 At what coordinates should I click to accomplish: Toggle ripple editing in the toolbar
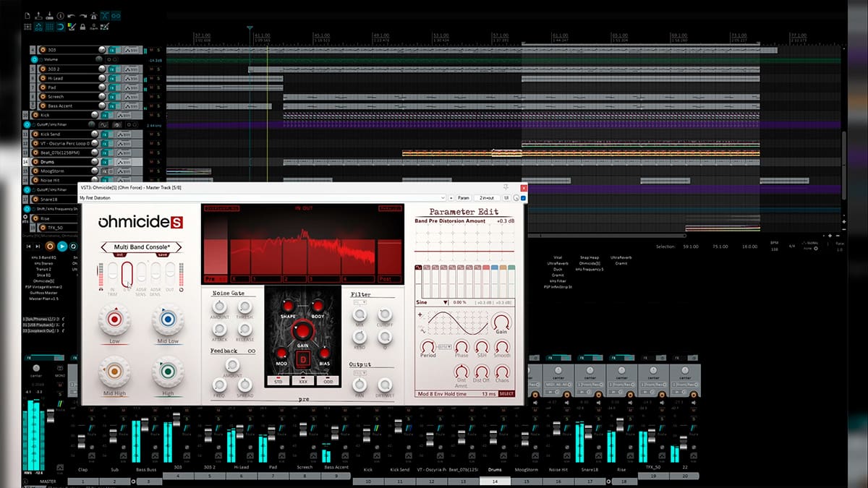point(27,27)
